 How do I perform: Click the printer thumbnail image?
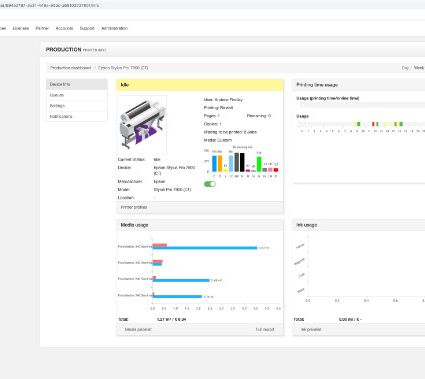142,124
